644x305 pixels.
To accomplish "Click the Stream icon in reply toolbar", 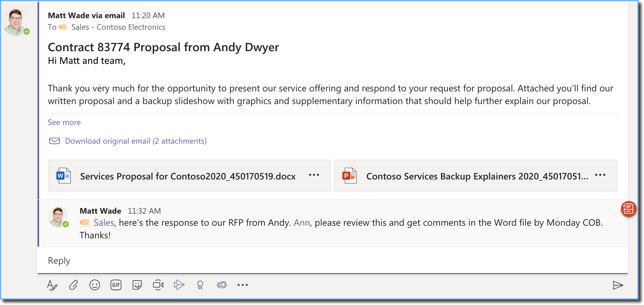I will 179,285.
